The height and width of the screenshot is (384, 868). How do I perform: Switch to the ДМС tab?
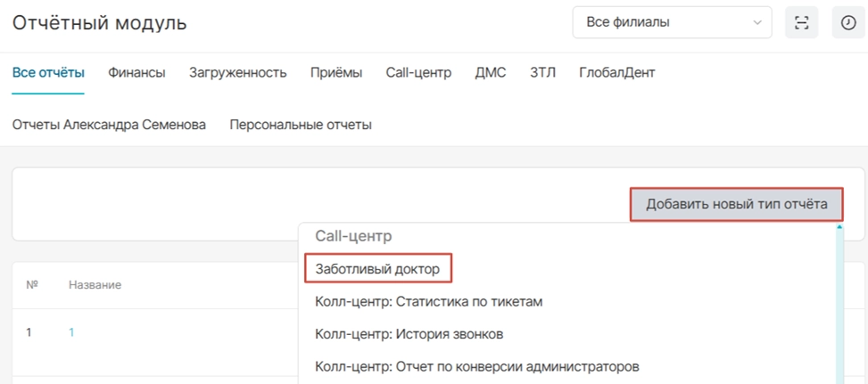click(x=491, y=73)
